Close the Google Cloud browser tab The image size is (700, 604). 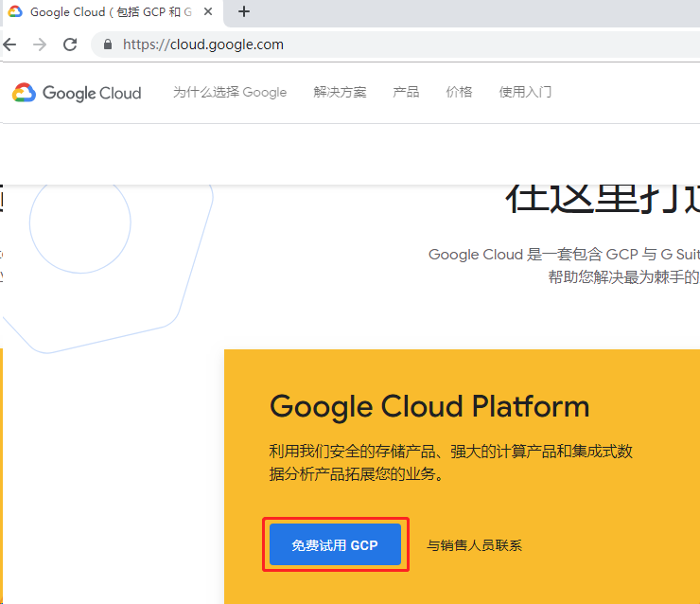[208, 11]
